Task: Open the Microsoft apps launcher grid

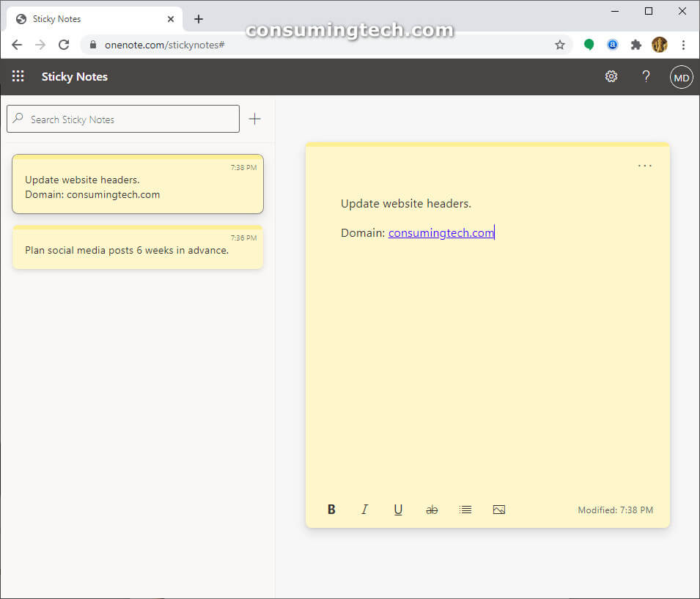Action: point(18,76)
